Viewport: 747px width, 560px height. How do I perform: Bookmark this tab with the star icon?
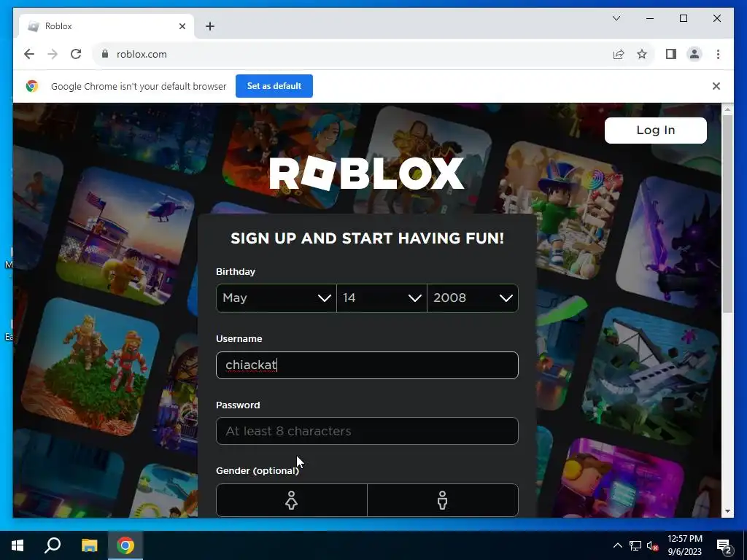click(x=642, y=54)
